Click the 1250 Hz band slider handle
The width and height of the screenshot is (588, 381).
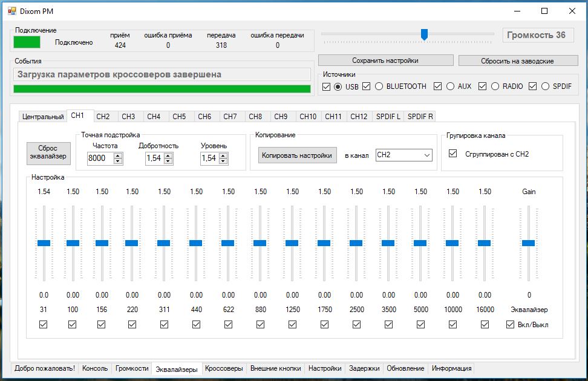click(x=292, y=243)
